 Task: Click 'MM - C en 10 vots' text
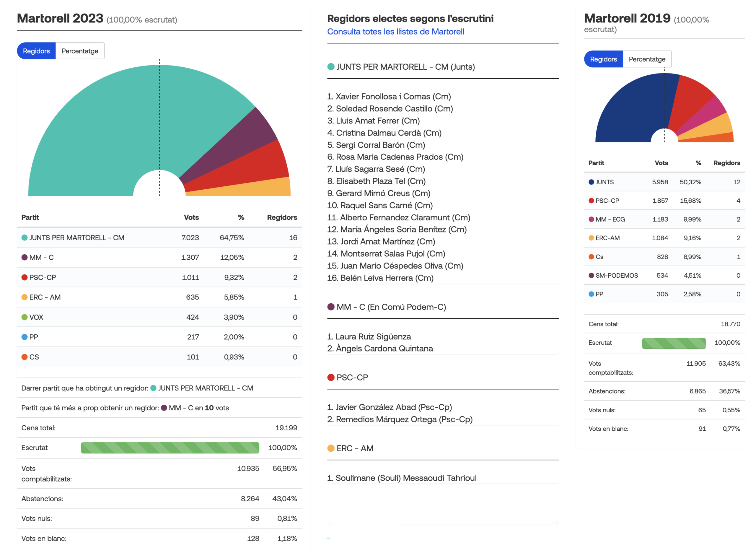(199, 408)
